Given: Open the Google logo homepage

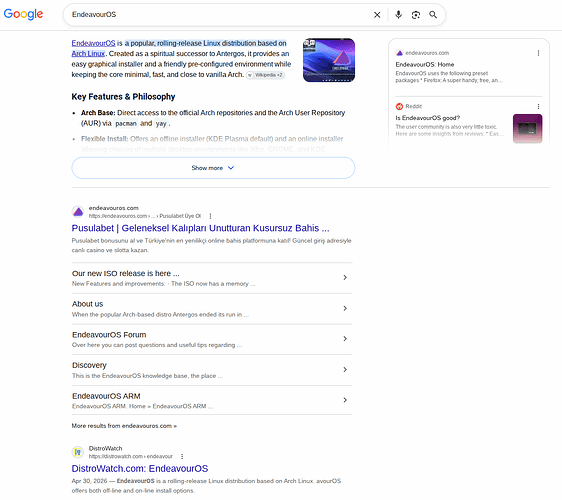Looking at the screenshot, I should (x=23, y=14).
